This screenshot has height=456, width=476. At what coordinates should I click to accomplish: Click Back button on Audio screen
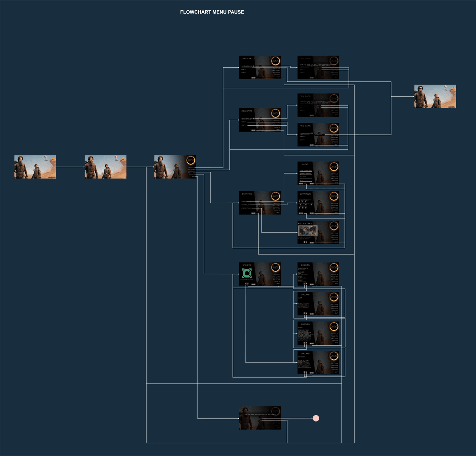click(x=312, y=183)
